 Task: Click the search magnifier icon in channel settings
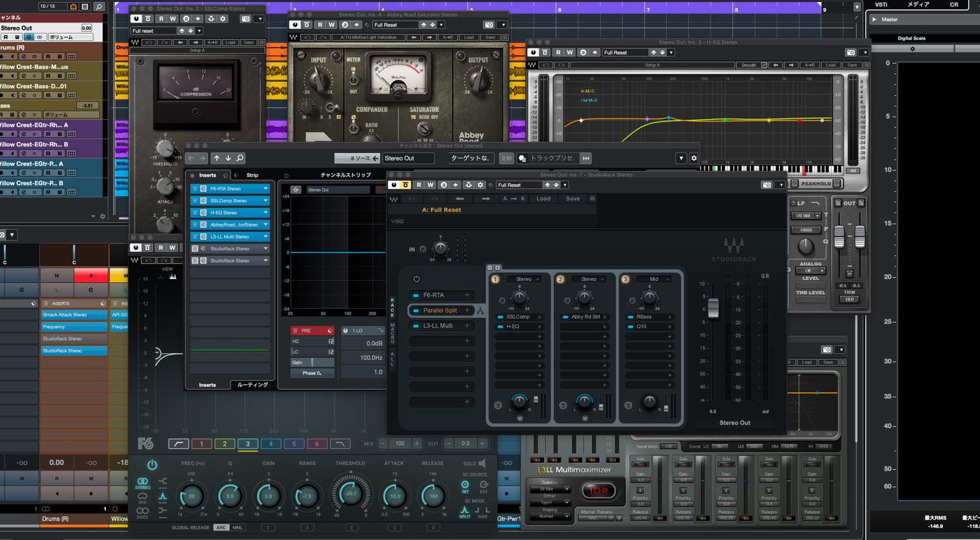coord(240,158)
